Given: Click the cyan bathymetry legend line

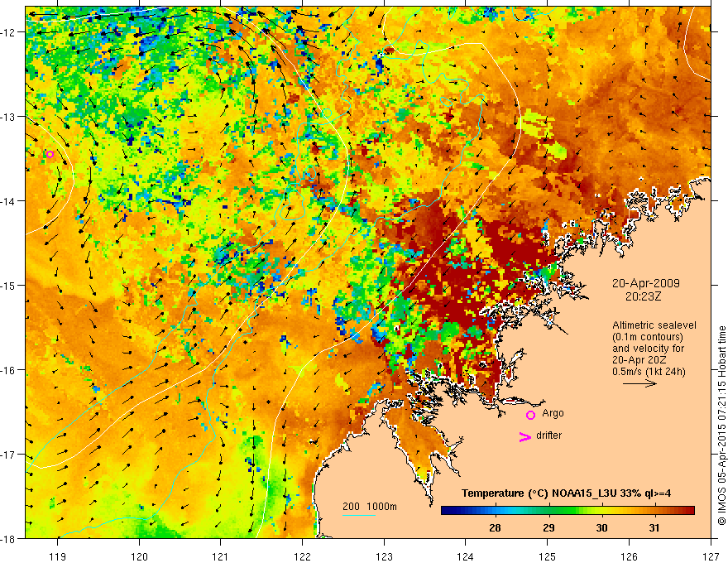Looking at the screenshot, I should pyautogui.click(x=359, y=515).
